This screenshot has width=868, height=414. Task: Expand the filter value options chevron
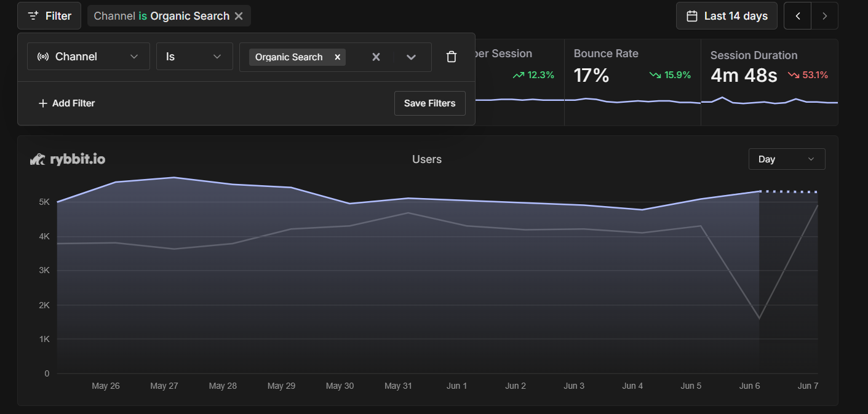coord(411,57)
